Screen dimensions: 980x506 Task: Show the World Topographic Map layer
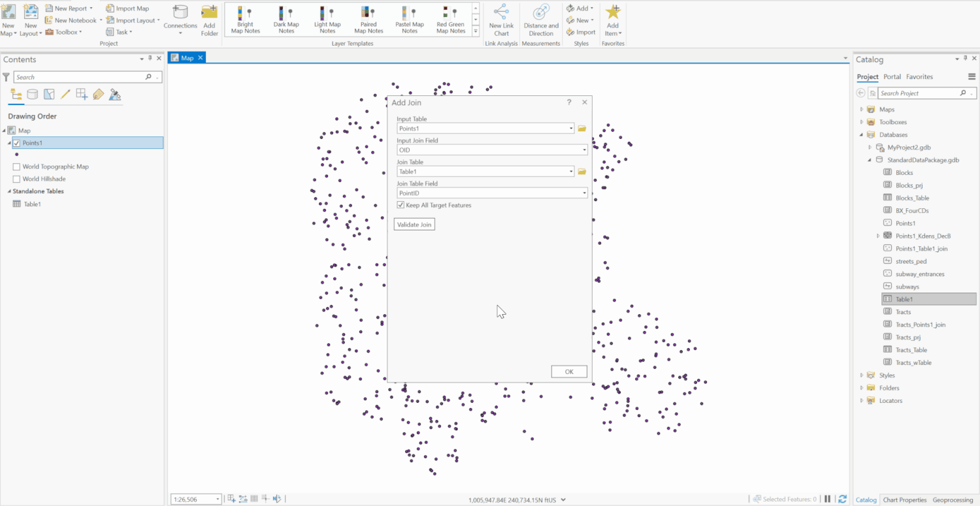[17, 166]
